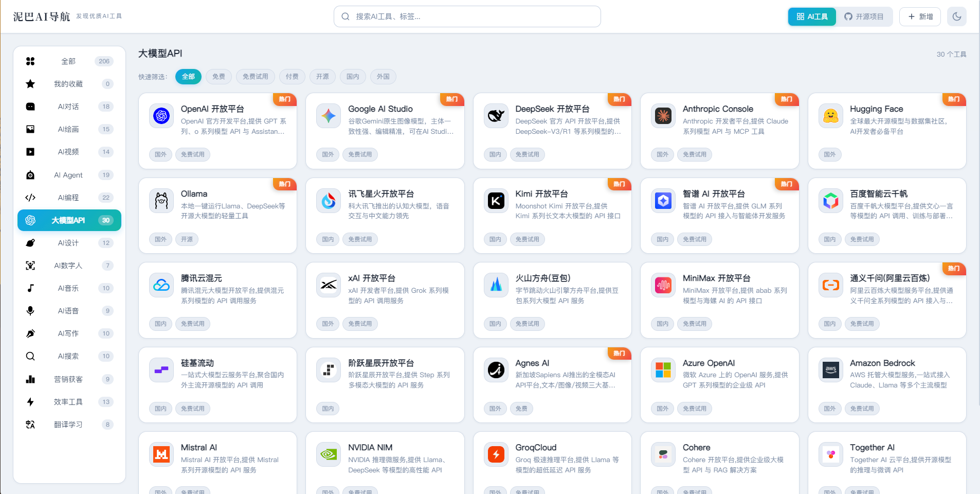The width and height of the screenshot is (980, 494).
Task: Click the Mistral AI logo icon
Action: [x=161, y=454]
